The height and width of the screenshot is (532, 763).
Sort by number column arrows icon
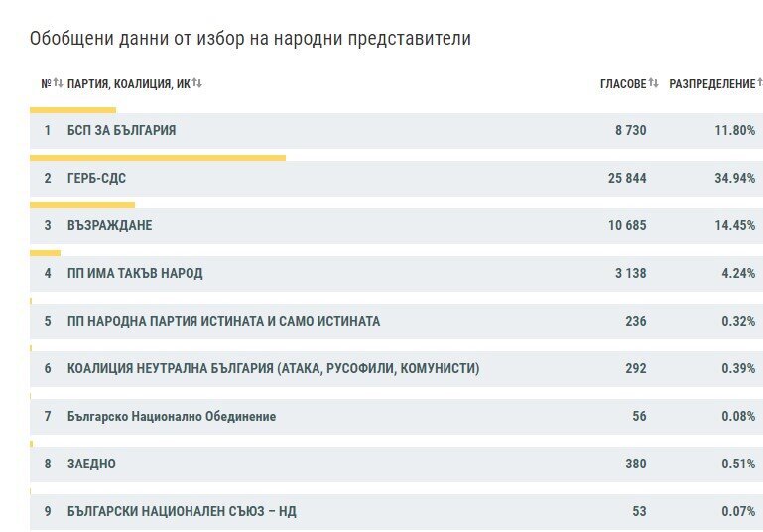tap(58, 82)
